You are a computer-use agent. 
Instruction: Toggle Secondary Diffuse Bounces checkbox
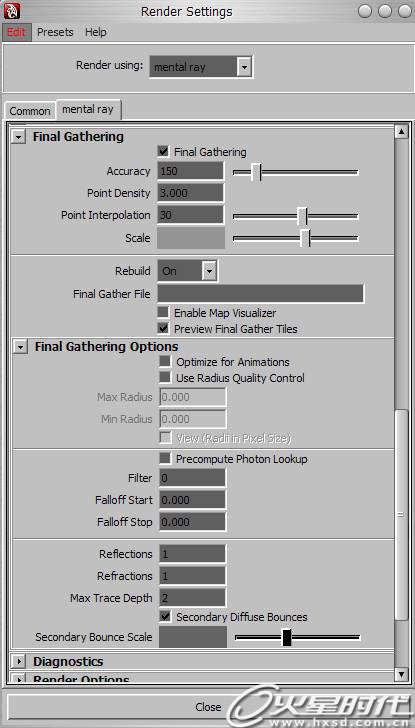click(165, 616)
